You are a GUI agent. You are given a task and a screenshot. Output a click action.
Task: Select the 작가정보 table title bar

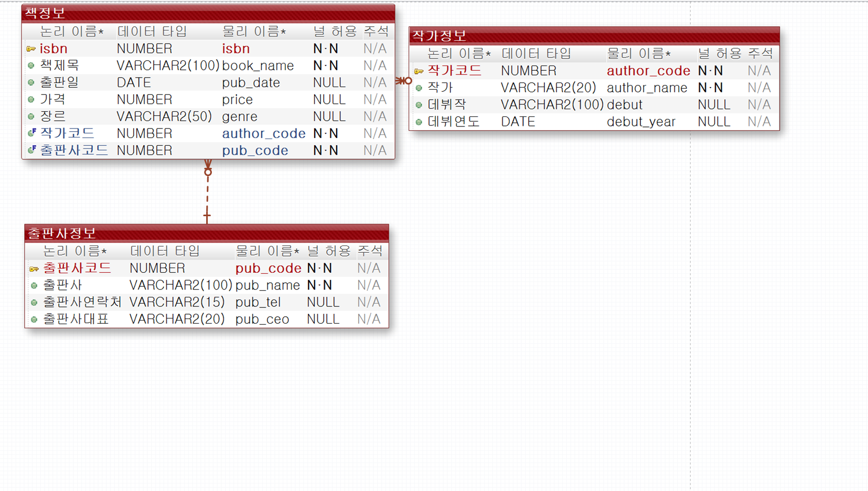coord(594,35)
